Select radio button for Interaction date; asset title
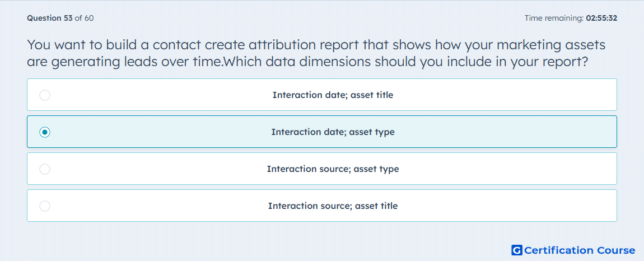The height and width of the screenshot is (261, 644). click(x=45, y=95)
